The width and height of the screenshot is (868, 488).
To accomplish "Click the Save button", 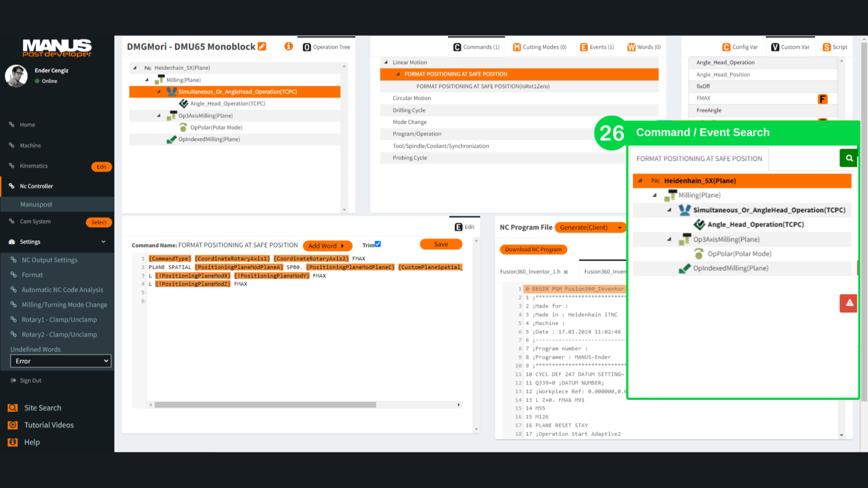I will 441,244.
